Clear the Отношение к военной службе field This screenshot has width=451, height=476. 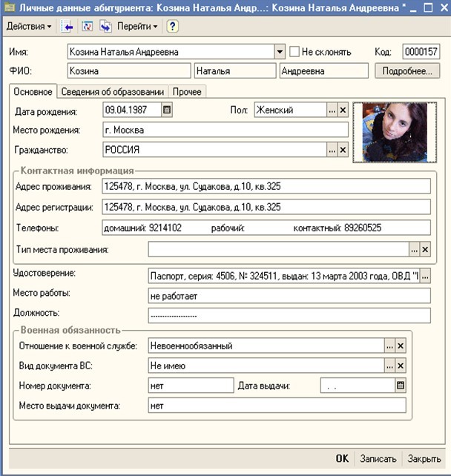(x=401, y=346)
